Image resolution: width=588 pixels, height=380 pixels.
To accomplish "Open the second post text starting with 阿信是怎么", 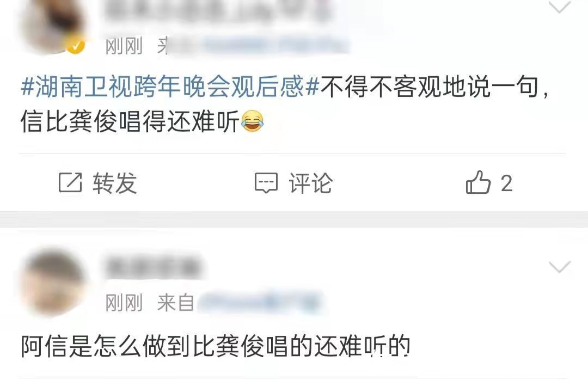I will tap(215, 346).
